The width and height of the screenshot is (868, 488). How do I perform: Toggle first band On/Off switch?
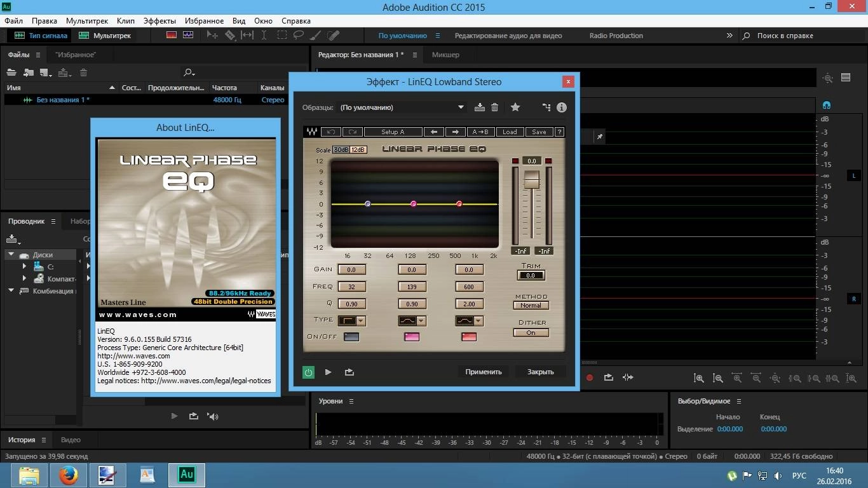(351, 337)
